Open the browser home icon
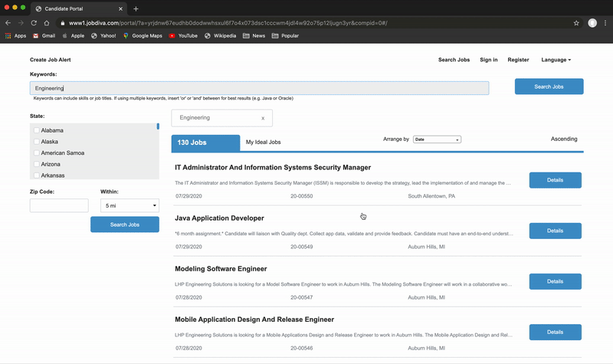Viewport: 613px width, 364px height. 47,23
